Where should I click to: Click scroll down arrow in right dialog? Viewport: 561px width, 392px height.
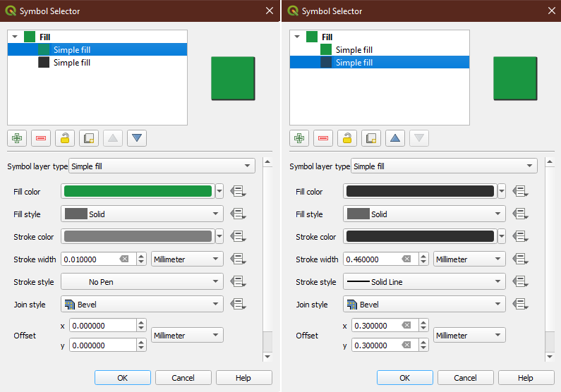coord(550,357)
